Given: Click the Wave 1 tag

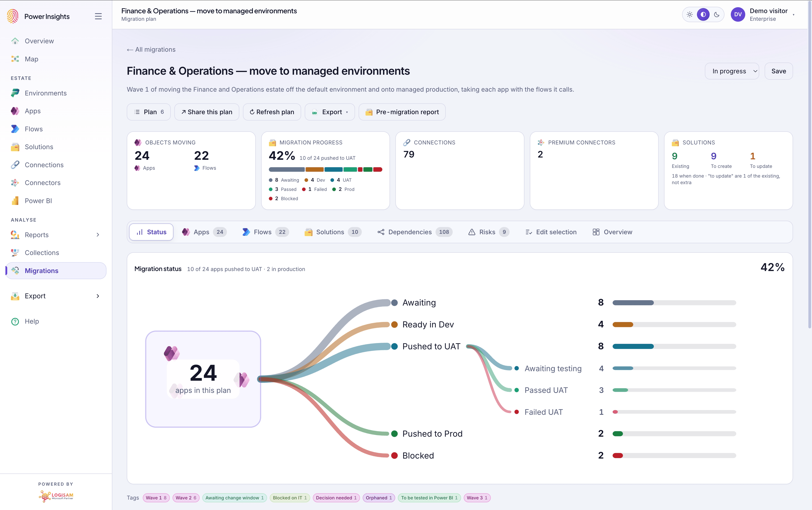Looking at the screenshot, I should point(156,498).
